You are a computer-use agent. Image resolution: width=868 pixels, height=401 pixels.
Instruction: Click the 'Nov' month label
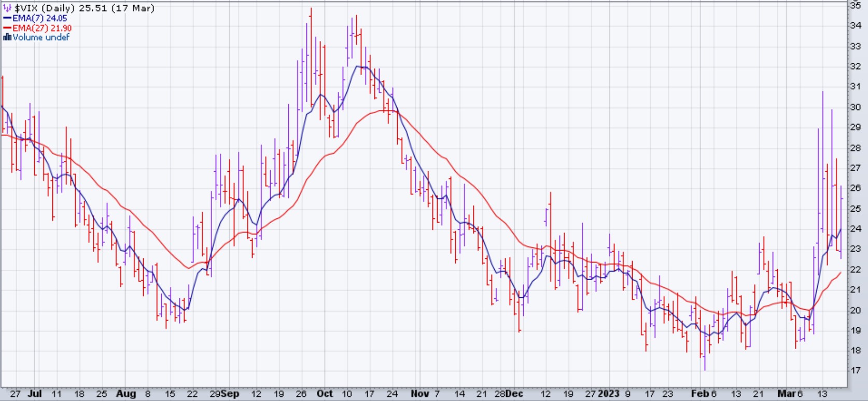coord(419,394)
